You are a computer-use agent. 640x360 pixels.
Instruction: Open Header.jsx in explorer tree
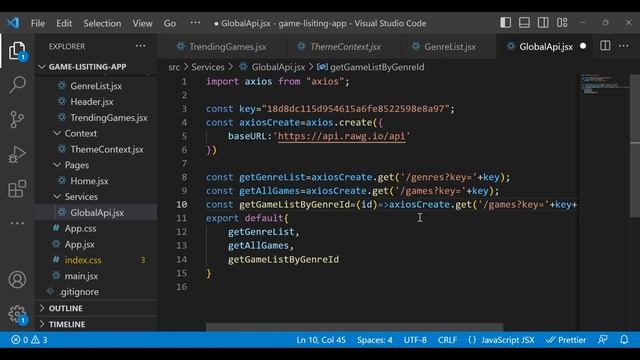pyautogui.click(x=92, y=102)
